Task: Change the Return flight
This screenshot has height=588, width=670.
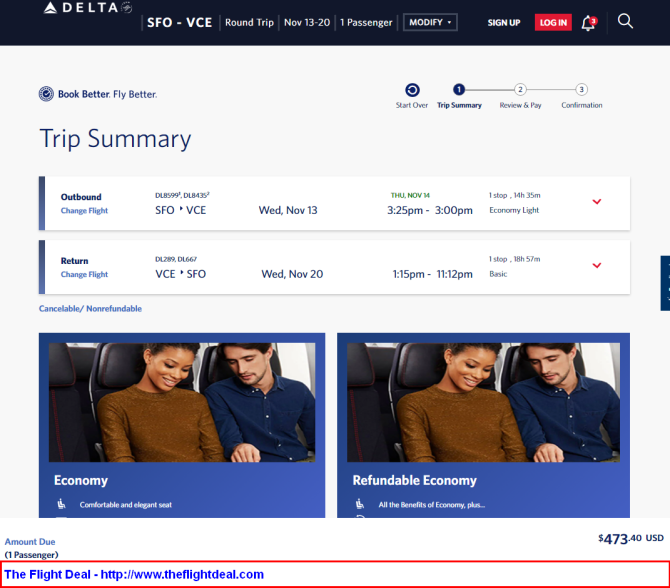Action: click(x=84, y=274)
